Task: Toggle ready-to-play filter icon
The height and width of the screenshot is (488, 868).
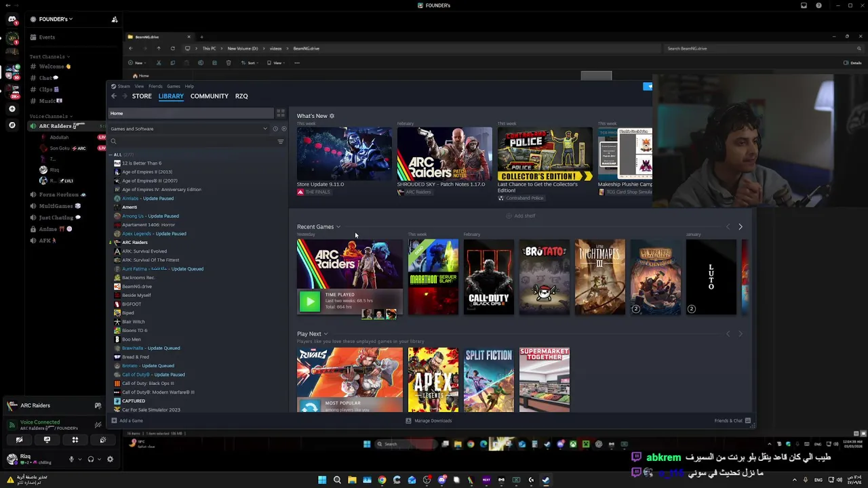Action: pyautogui.click(x=283, y=129)
